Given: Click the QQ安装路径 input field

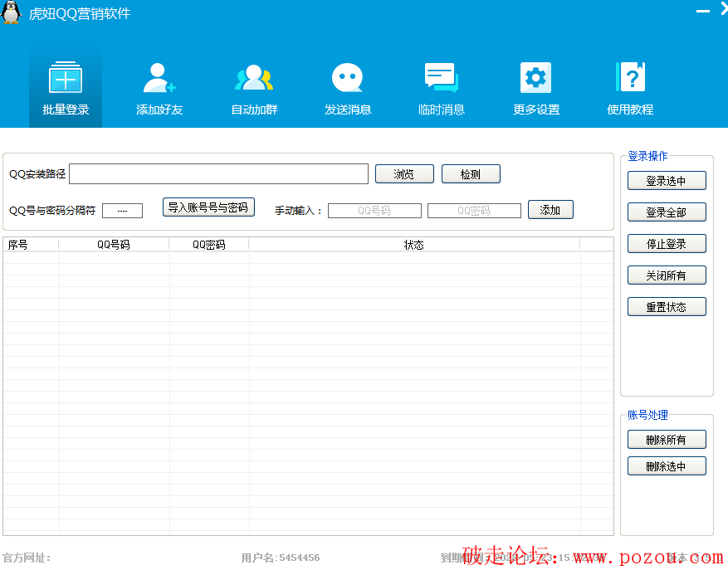Looking at the screenshot, I should point(218,173).
